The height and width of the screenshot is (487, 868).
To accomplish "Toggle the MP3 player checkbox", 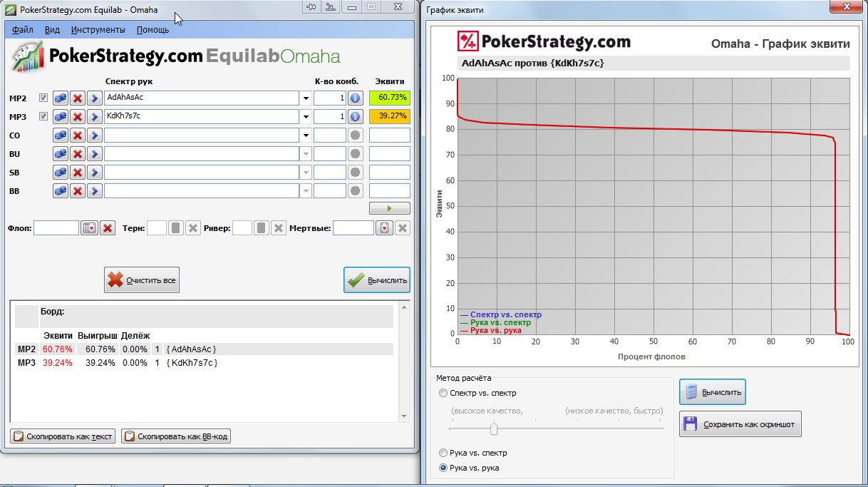I will click(x=43, y=116).
